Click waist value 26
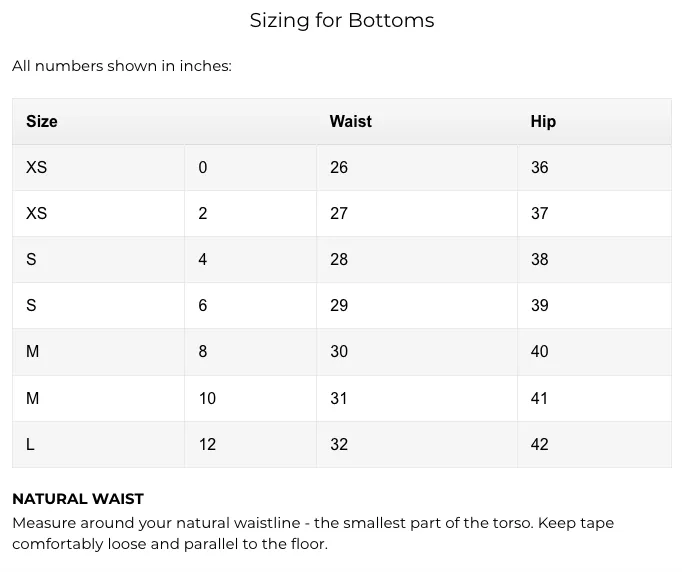Image resolution: width=682 pixels, height=572 pixels. 339,167
